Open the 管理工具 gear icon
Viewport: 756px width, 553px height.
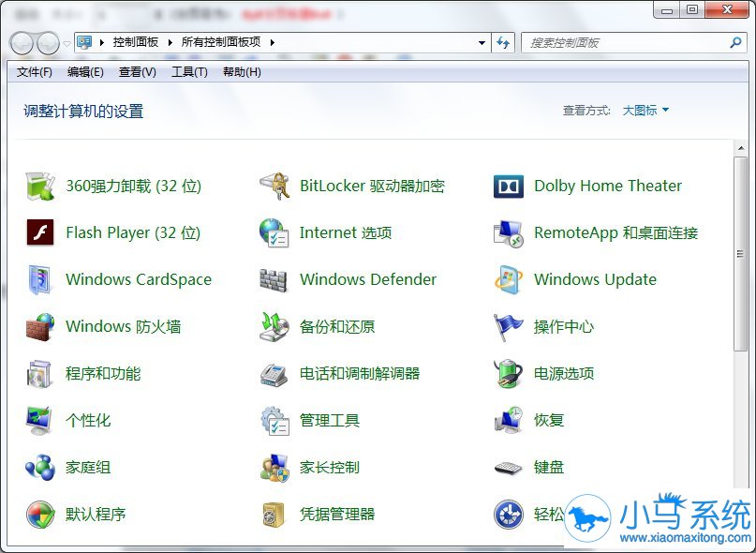pyautogui.click(x=274, y=421)
